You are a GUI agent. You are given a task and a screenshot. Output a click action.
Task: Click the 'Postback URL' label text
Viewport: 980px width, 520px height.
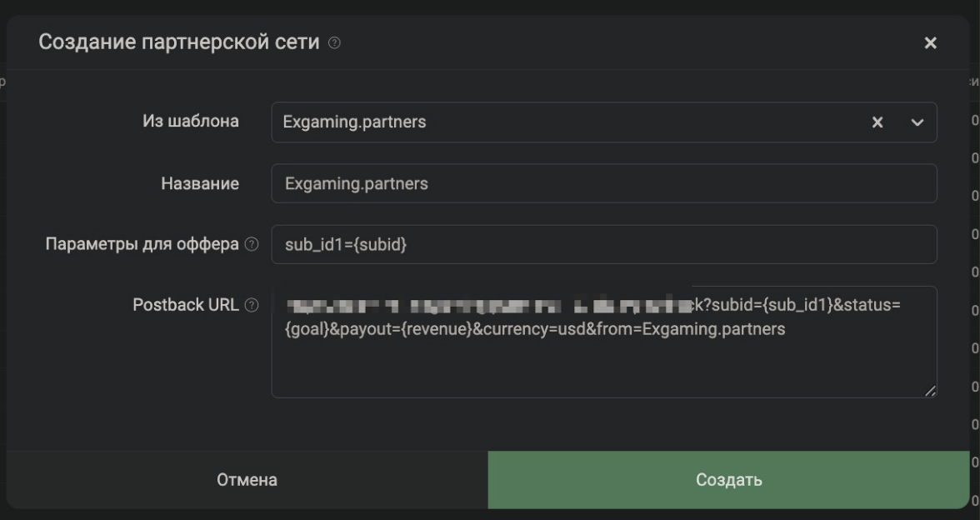[186, 305]
